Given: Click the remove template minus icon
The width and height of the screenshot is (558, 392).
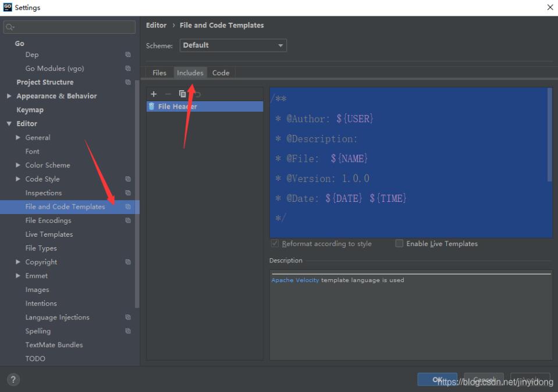Looking at the screenshot, I should (x=168, y=94).
